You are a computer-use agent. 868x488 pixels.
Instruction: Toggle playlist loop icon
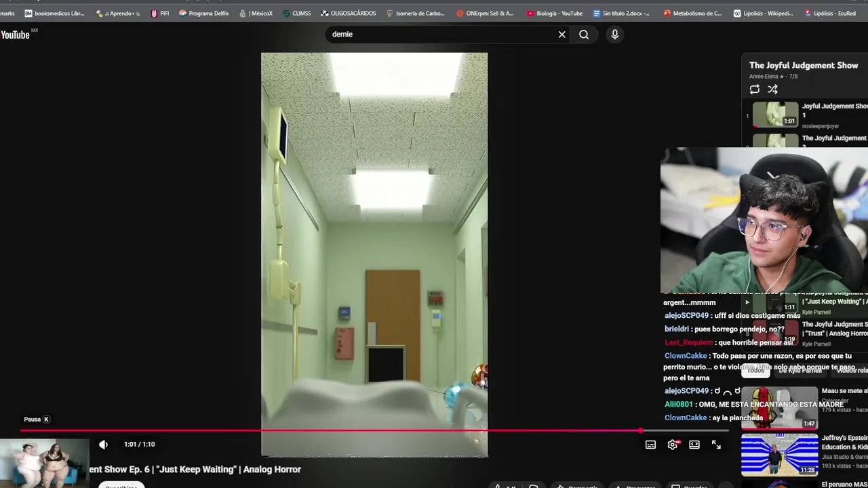(754, 89)
